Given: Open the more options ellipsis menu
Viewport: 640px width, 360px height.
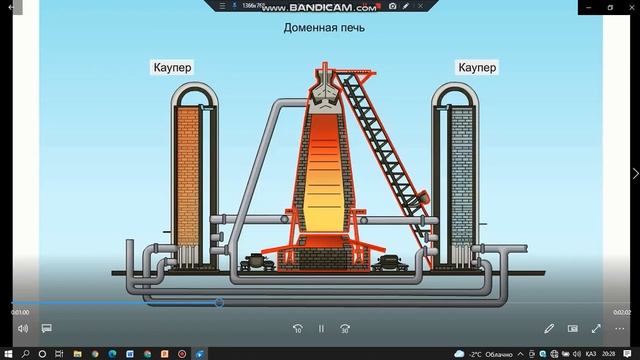Looking at the screenshot, I should [620, 328].
